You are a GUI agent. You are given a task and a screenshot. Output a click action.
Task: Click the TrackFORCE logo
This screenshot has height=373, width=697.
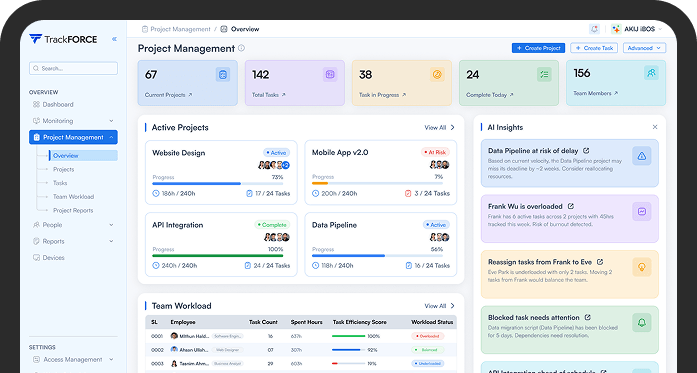[63, 39]
